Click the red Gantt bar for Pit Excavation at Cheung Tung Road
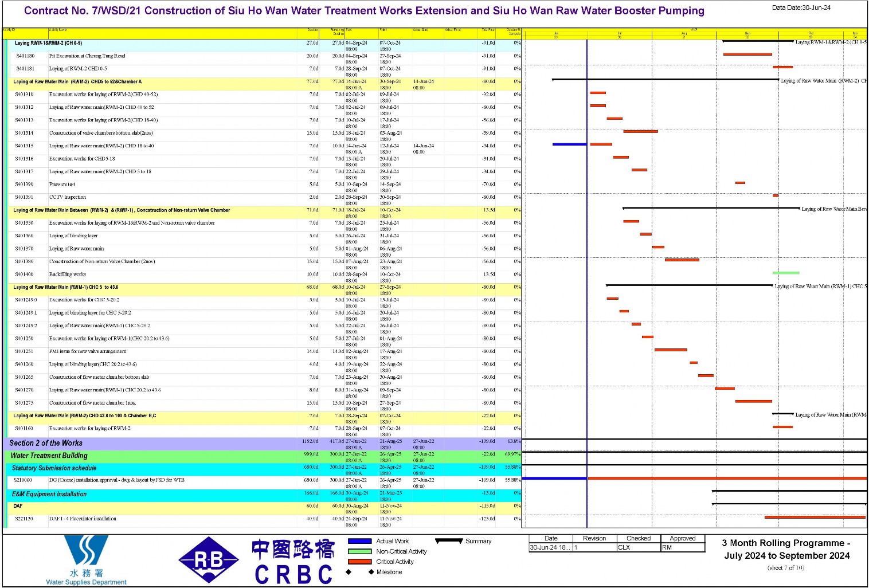 [x=747, y=54]
